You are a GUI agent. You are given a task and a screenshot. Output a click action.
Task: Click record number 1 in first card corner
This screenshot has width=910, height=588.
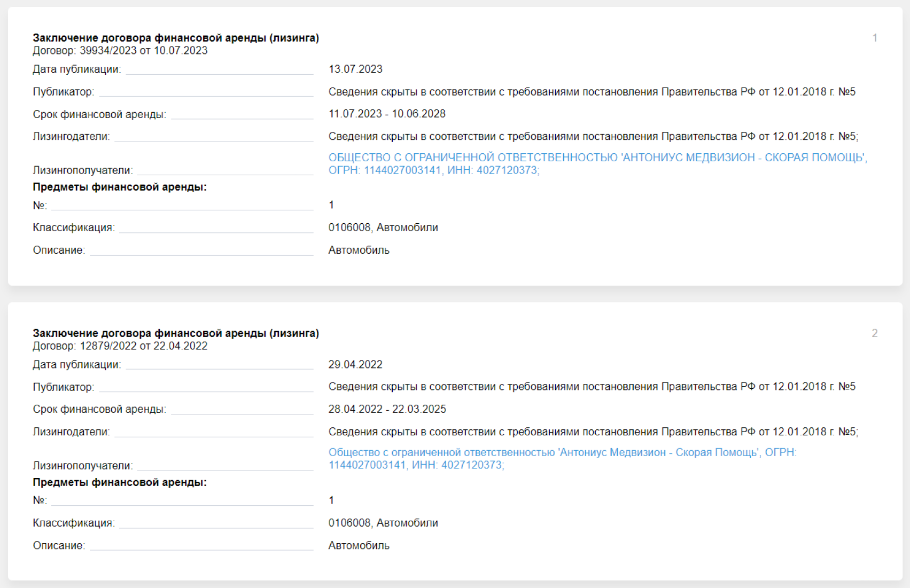[x=875, y=38]
